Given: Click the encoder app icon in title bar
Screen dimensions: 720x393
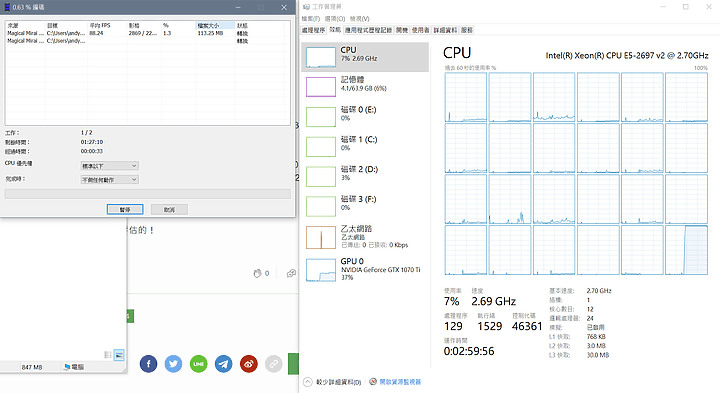Looking at the screenshot, I should (x=7, y=7).
